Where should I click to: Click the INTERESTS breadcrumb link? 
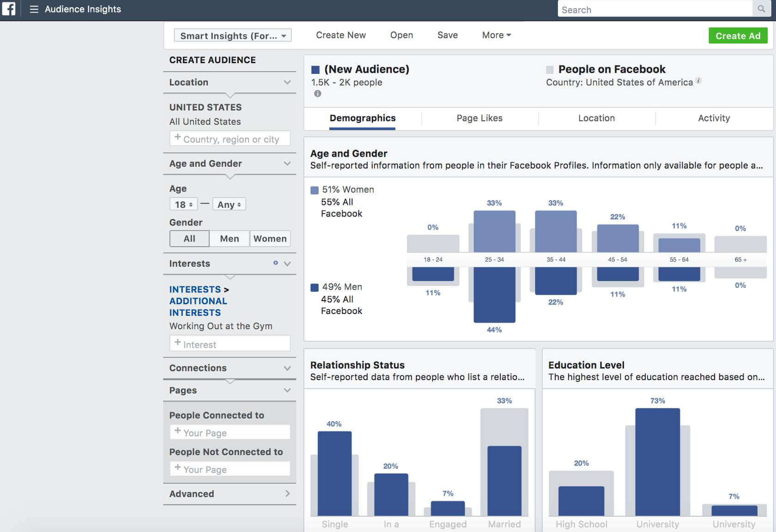point(195,290)
